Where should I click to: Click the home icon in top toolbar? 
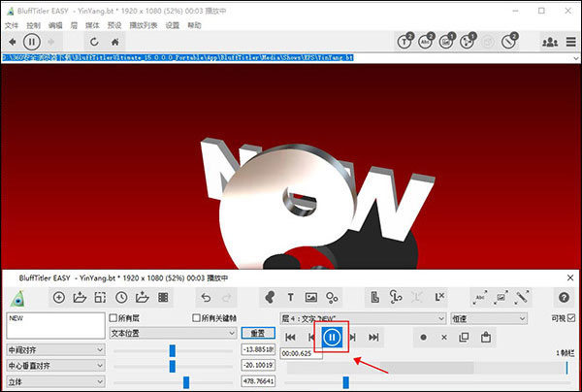pyautogui.click(x=116, y=43)
